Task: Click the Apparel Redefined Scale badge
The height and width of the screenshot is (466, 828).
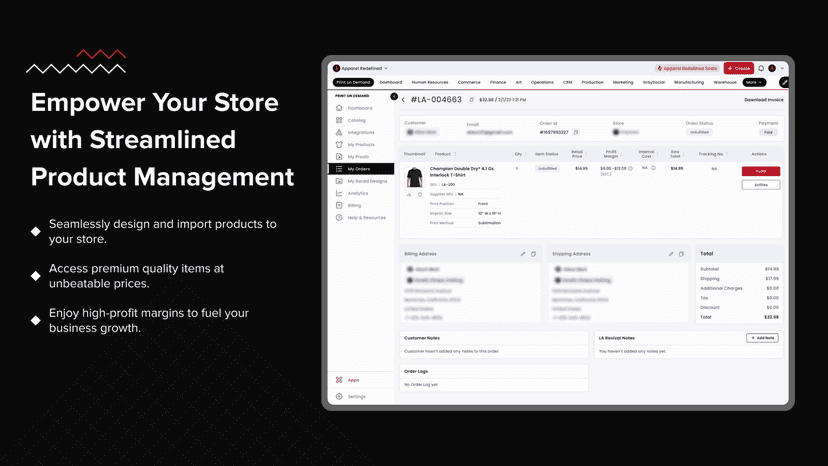Action: tap(687, 68)
